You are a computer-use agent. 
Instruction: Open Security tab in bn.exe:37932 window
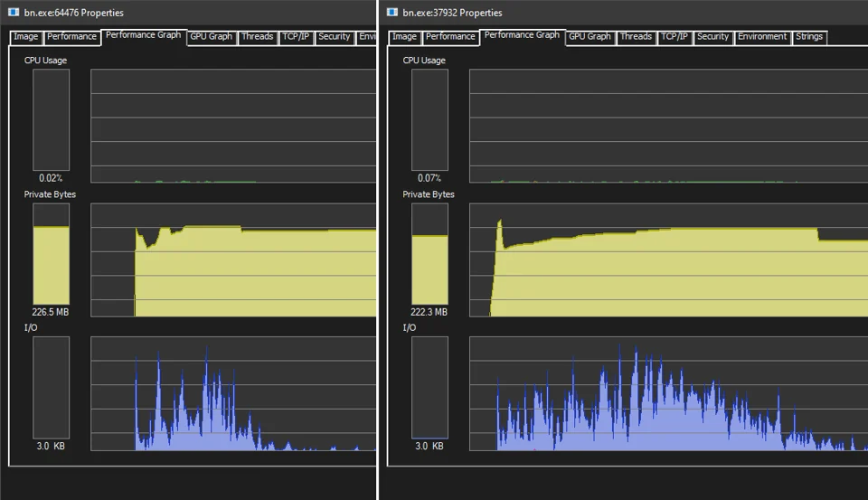713,37
